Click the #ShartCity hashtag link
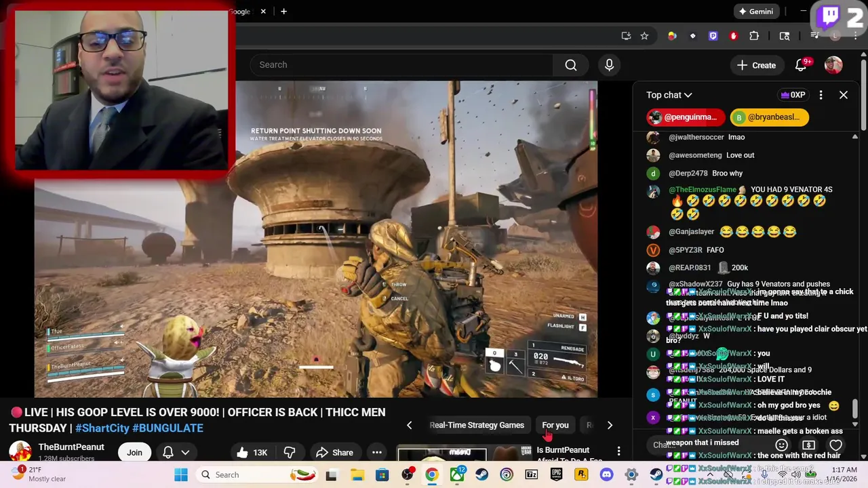This screenshot has width=868, height=488. click(x=102, y=428)
